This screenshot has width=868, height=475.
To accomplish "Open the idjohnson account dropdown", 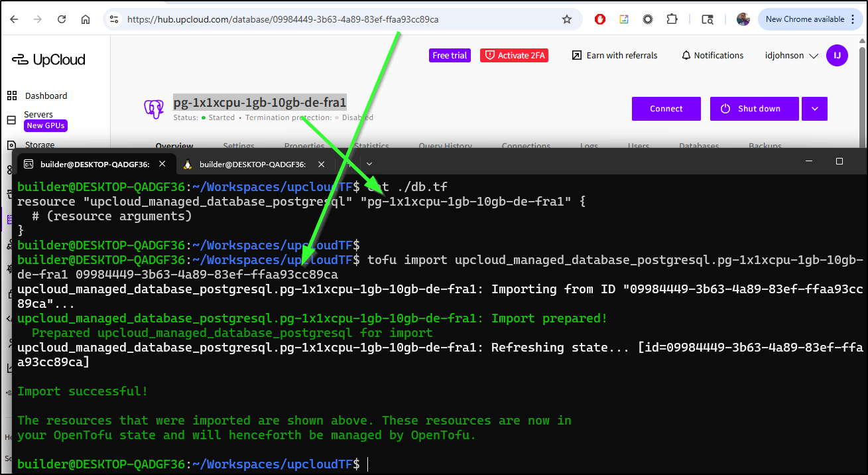I will 791,56.
